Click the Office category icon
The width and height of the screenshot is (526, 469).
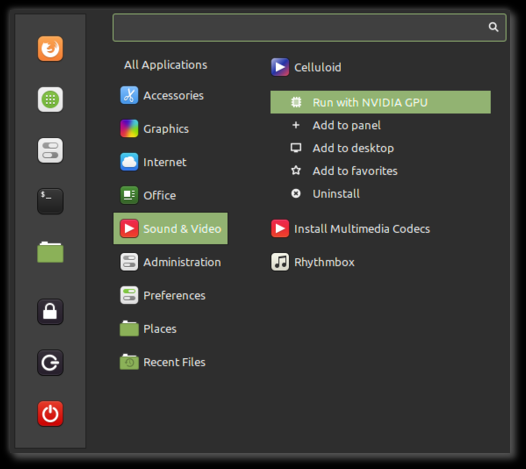coord(129,195)
